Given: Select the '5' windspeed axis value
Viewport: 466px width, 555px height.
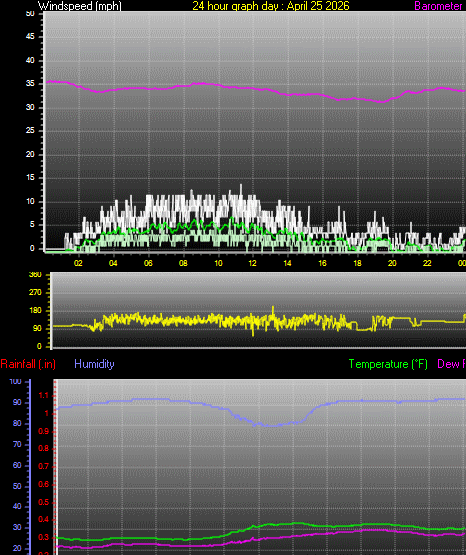Looking at the screenshot, I should click(x=32, y=225).
